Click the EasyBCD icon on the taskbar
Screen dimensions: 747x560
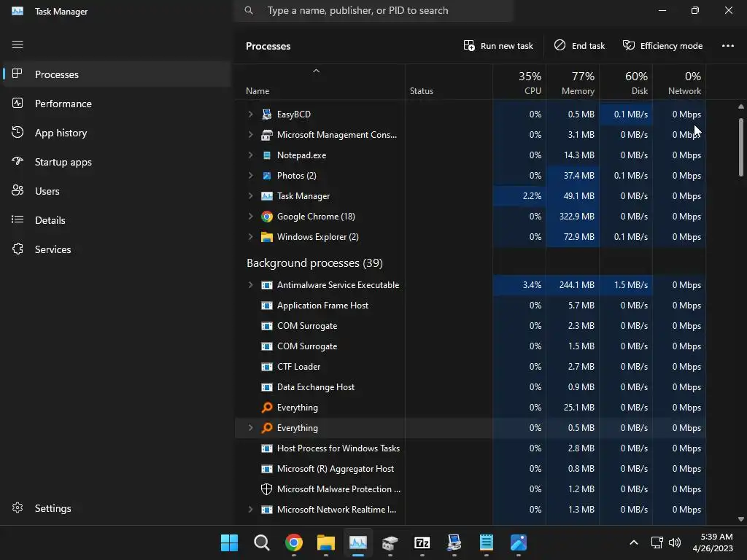(x=454, y=542)
